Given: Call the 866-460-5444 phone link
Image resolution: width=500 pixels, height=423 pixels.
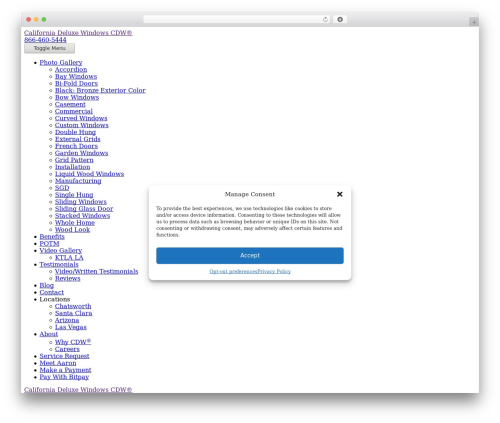Looking at the screenshot, I should (45, 40).
